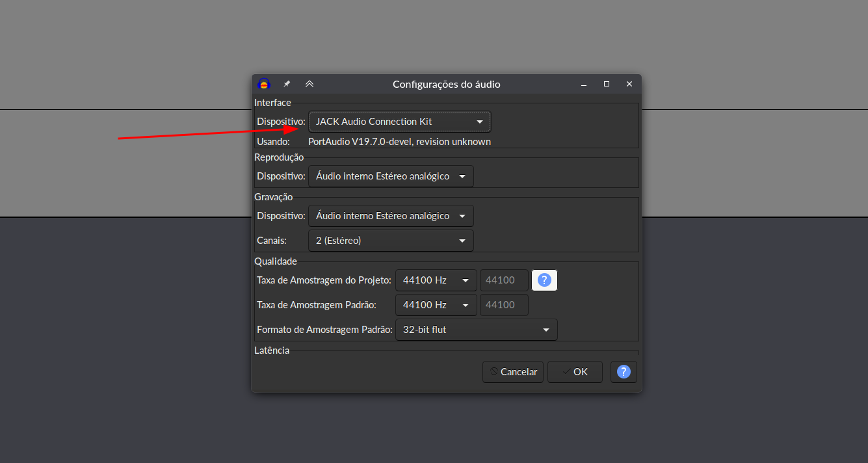Image resolution: width=868 pixels, height=463 pixels.
Task: Minimize the Configurações do áudio dialog
Action: pos(584,84)
